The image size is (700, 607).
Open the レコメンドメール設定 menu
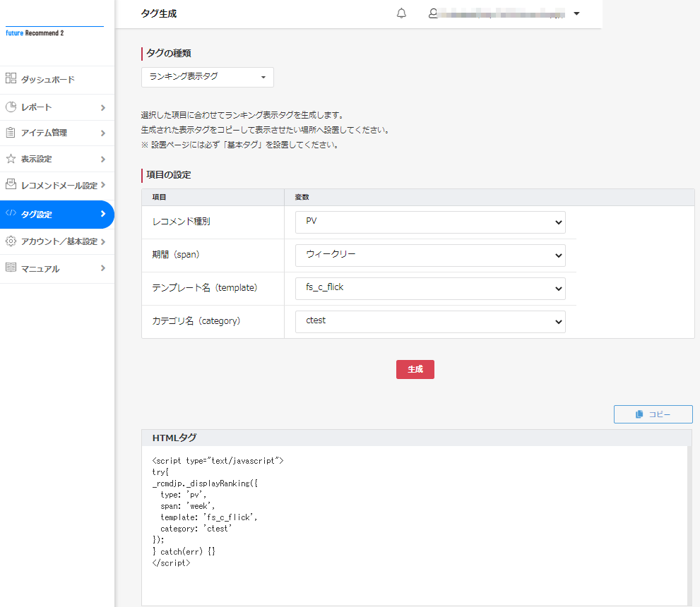pos(57,185)
